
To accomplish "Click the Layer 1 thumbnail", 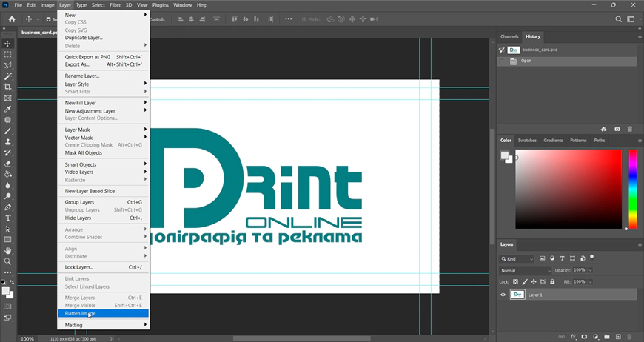I will click(x=517, y=295).
